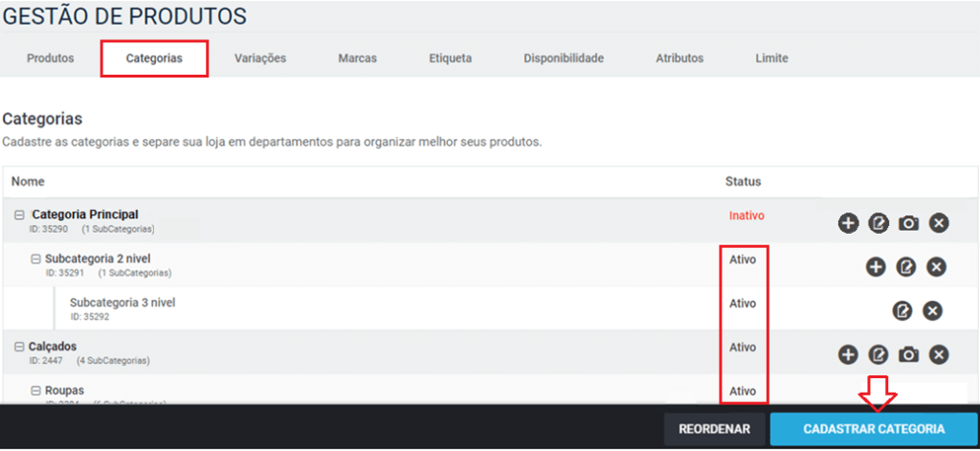Select the Categorias tab
The image size is (980, 451).
tap(154, 58)
